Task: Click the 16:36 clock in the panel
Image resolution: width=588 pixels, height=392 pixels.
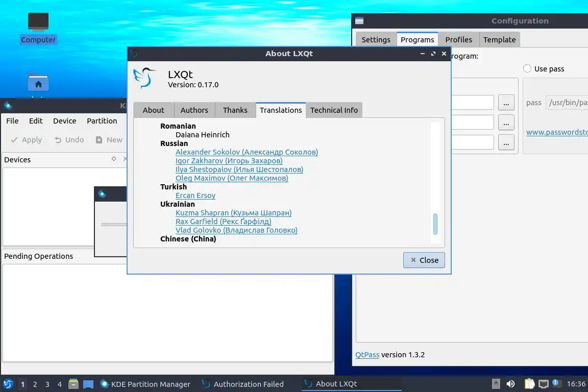Action: coord(576,384)
